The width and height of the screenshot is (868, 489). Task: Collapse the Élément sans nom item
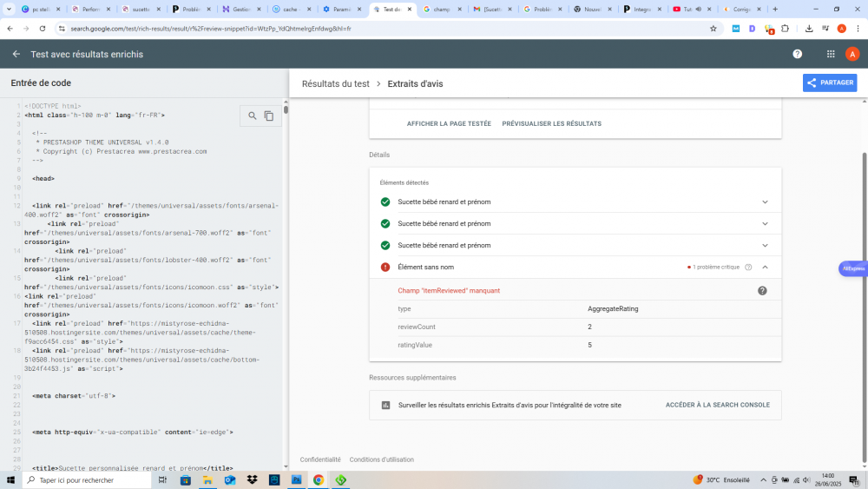tap(765, 267)
